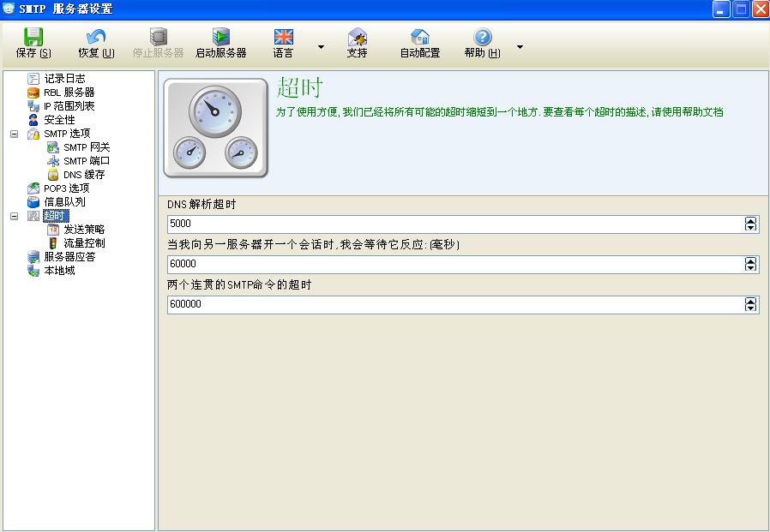
Task: Click the DNS 缓存 cache icon
Action: 53,175
